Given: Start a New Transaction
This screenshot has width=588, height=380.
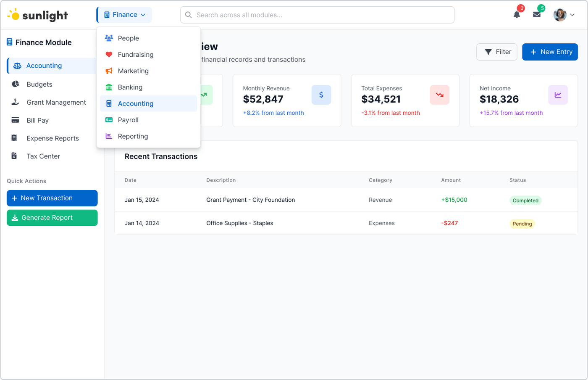Looking at the screenshot, I should tap(52, 198).
